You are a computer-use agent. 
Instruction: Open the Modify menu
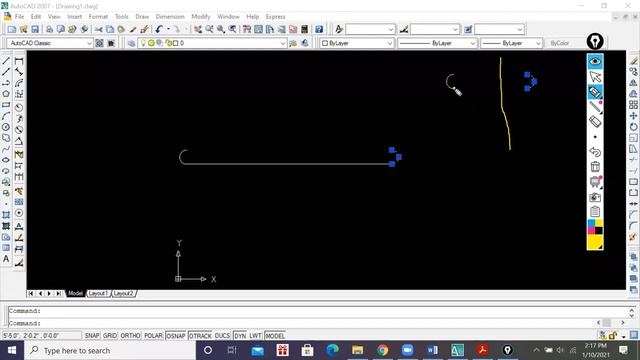pos(200,16)
